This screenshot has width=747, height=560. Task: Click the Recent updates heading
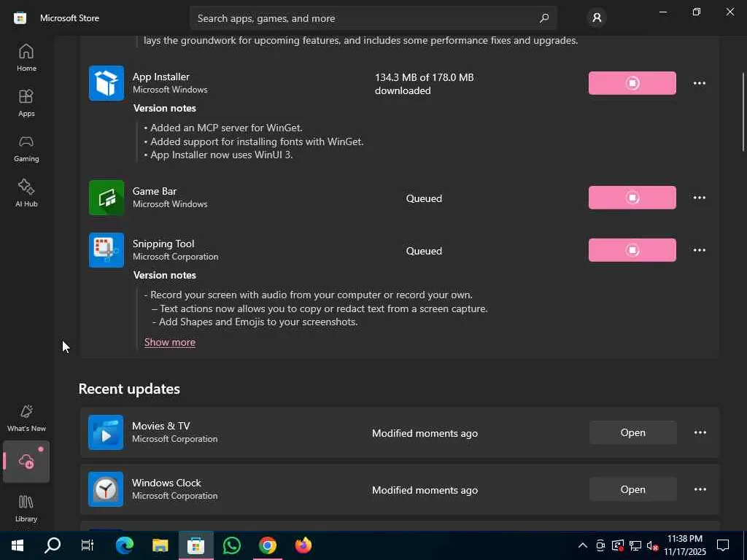tap(129, 389)
